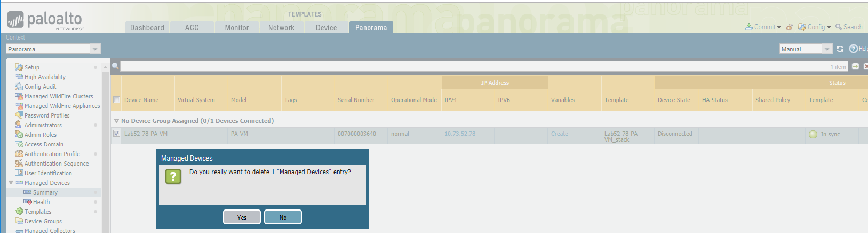Switch to the Monitor tab
Viewport: 868px width, 233px height.
click(x=237, y=28)
